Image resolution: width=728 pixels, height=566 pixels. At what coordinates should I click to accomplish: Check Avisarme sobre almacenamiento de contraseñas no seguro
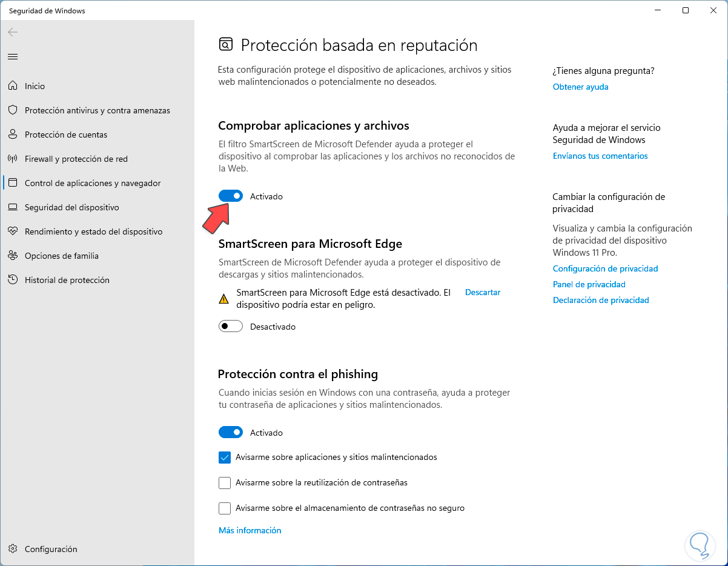pyautogui.click(x=225, y=508)
